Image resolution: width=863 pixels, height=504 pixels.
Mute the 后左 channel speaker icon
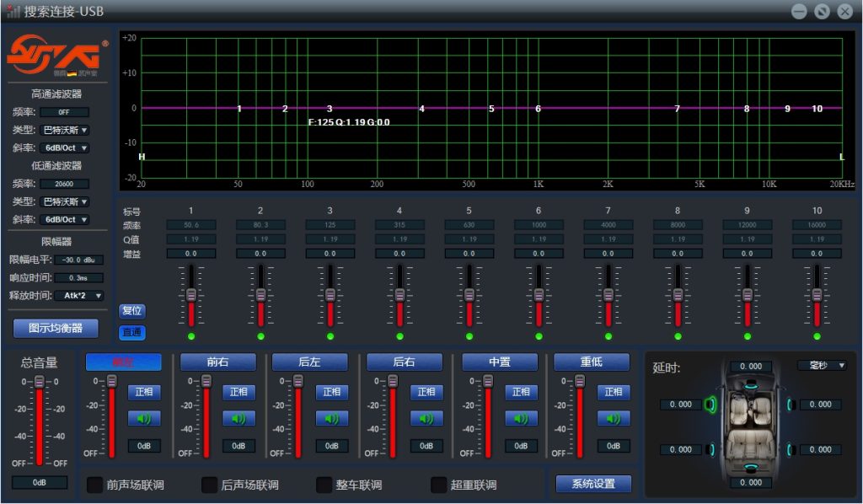pos(331,419)
